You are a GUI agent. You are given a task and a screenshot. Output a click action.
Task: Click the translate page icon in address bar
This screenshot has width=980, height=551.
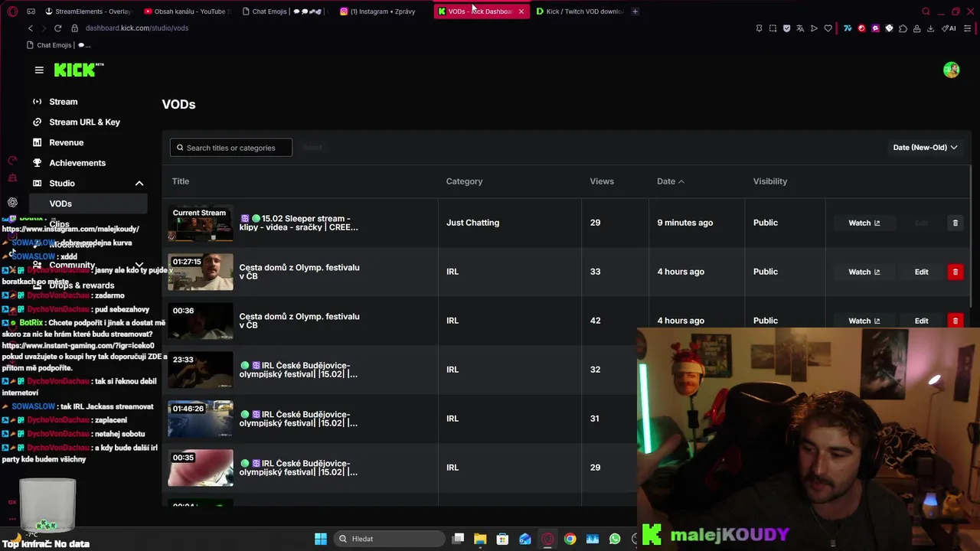click(x=800, y=28)
